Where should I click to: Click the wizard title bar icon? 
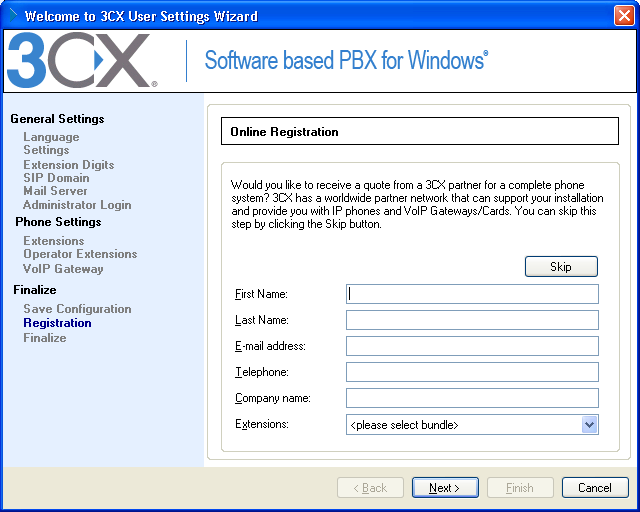click(x=13, y=16)
